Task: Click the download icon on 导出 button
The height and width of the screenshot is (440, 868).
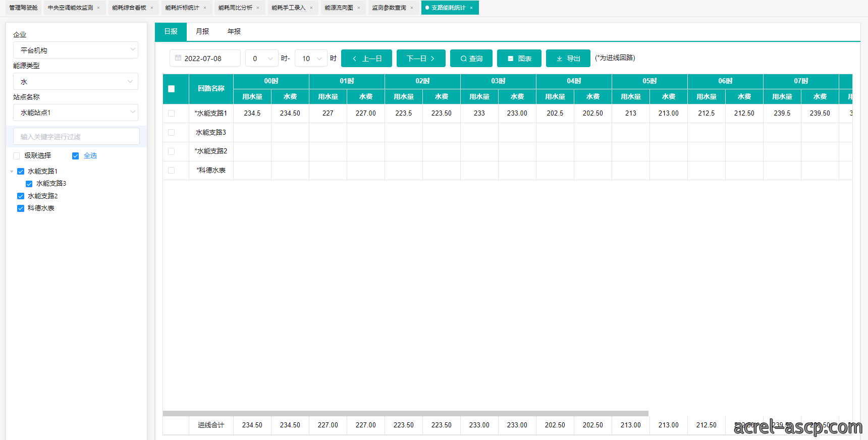Action: pos(559,59)
